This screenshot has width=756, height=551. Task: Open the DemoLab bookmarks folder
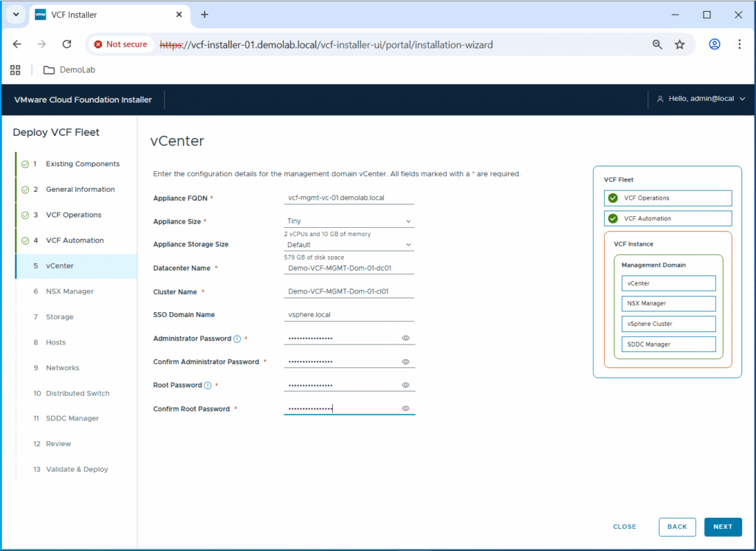[x=69, y=70]
